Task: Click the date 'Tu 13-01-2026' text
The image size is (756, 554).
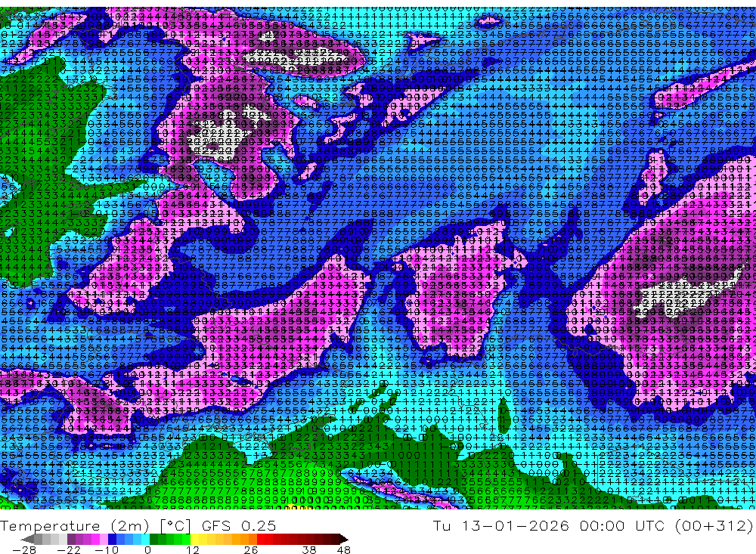Action: 501,525
